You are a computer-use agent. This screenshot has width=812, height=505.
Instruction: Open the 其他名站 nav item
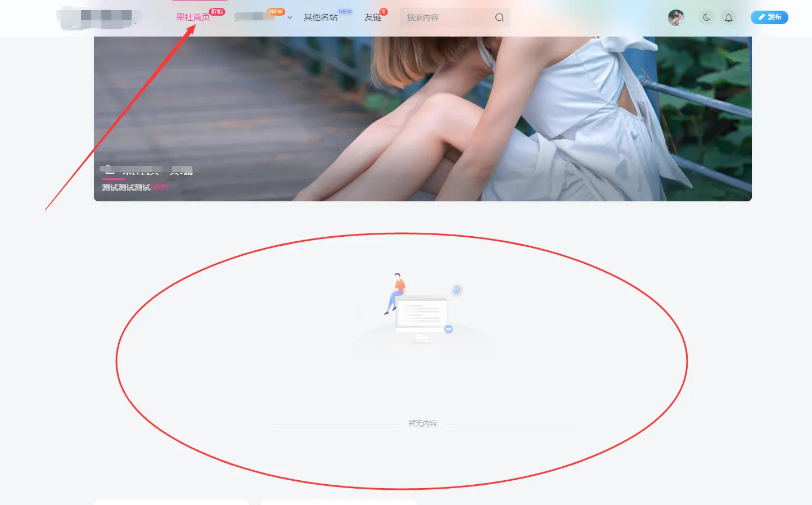pos(321,17)
